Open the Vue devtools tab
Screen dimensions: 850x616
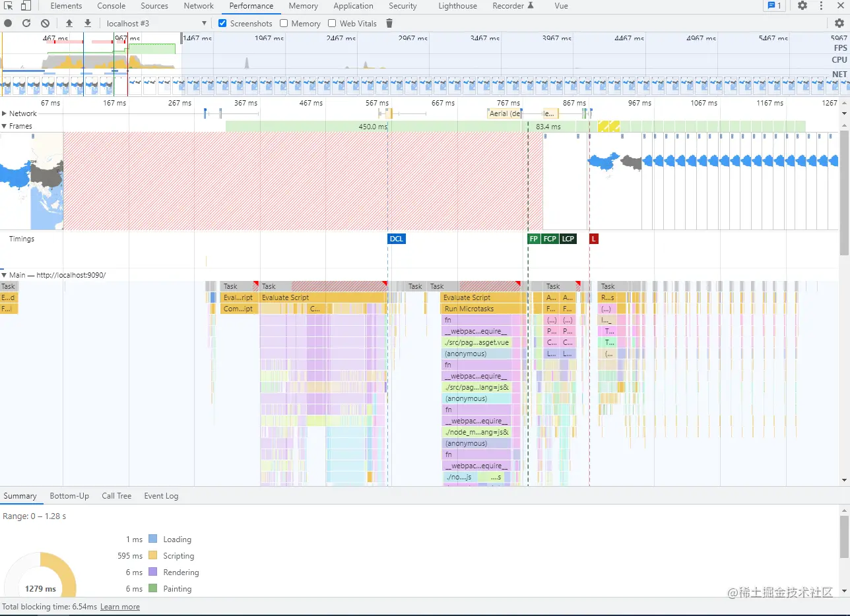561,6
